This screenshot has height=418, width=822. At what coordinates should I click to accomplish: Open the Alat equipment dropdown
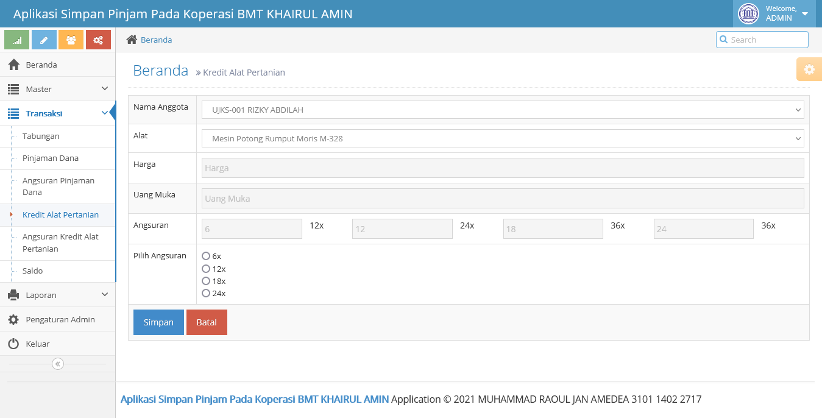[503, 138]
